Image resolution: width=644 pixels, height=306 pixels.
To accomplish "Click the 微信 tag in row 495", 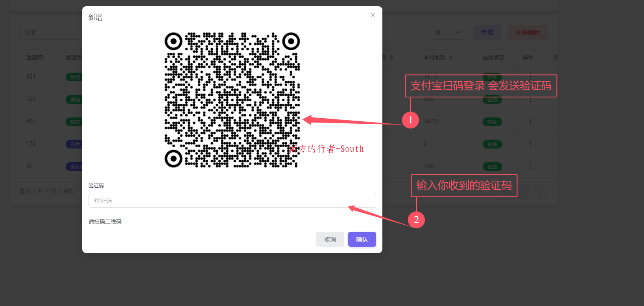I will click(74, 122).
